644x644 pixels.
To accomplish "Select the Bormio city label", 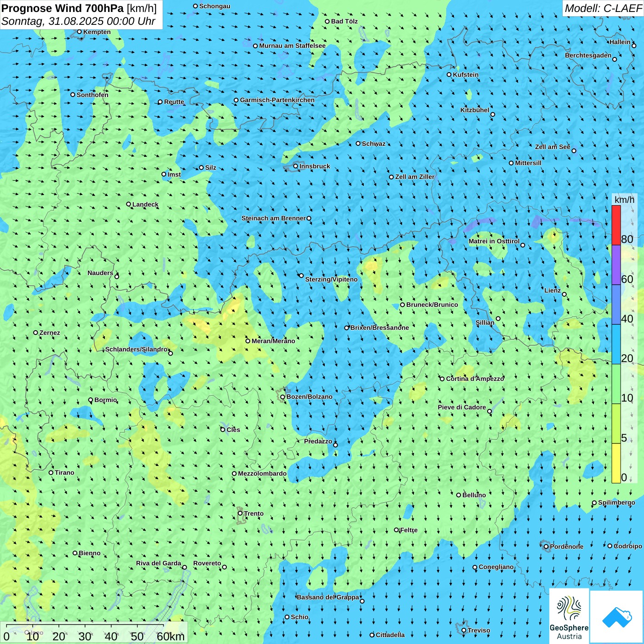I will pos(106,400).
